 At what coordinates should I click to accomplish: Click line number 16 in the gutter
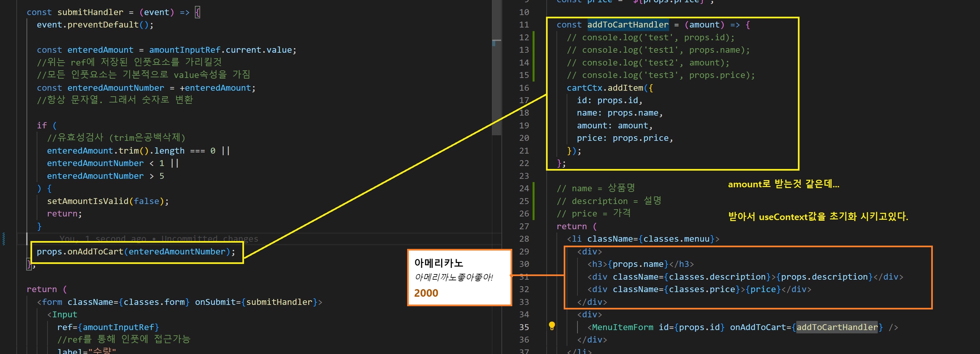coord(524,88)
